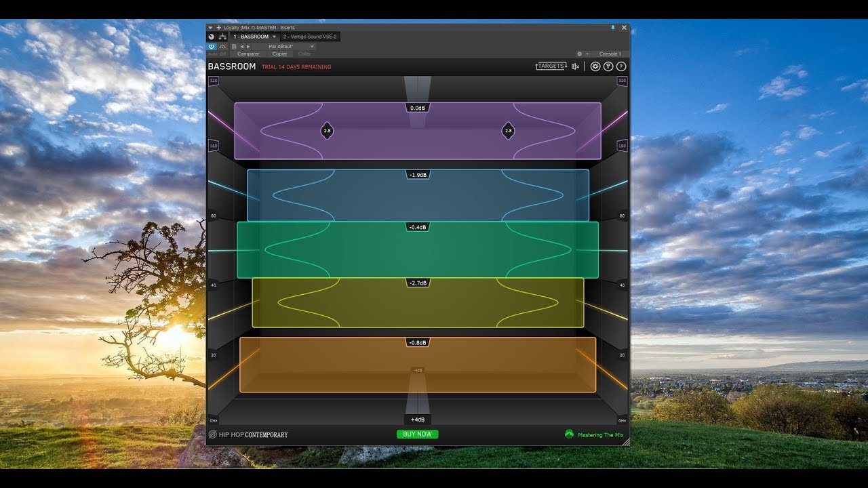
Task: Click the left 20 frequency label
Action: coord(214,355)
